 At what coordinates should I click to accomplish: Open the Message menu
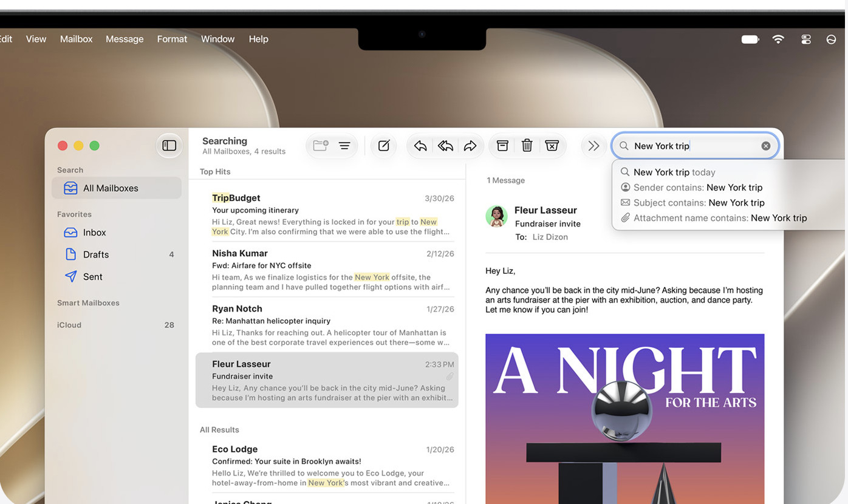(125, 39)
